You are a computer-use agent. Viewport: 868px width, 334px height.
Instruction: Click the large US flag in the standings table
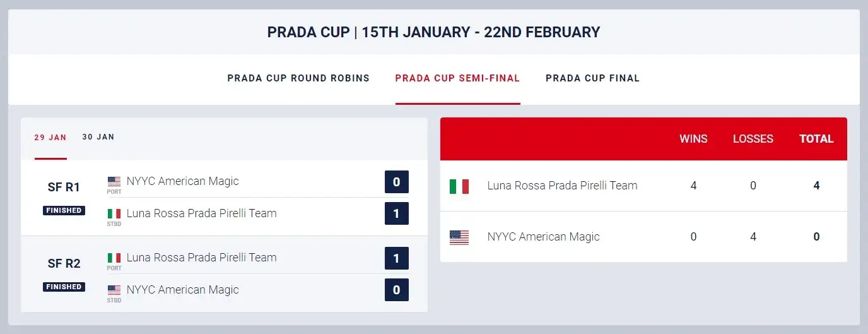(x=459, y=237)
